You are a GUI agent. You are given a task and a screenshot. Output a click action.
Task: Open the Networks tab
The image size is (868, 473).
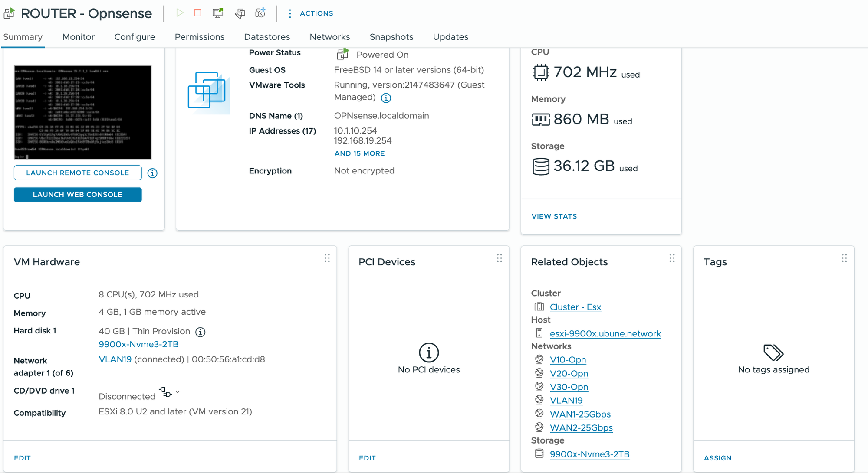pyautogui.click(x=329, y=37)
